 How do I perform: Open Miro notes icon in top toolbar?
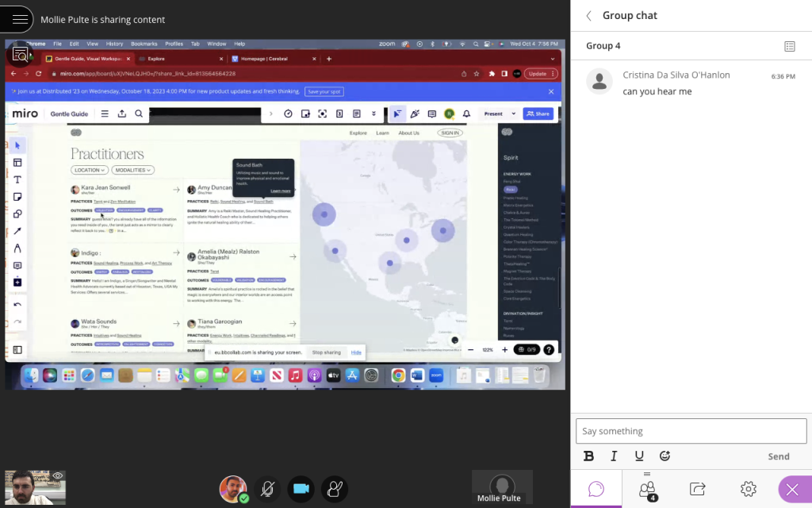pos(356,114)
